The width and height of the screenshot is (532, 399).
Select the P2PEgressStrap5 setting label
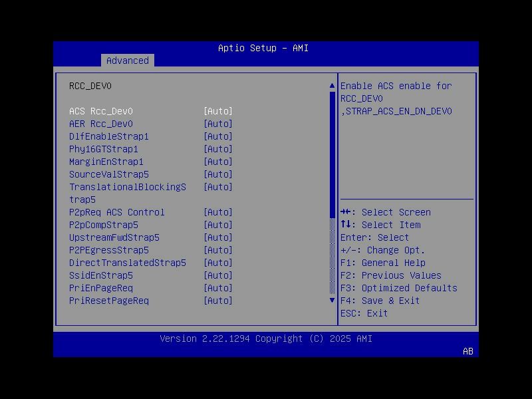[109, 250]
